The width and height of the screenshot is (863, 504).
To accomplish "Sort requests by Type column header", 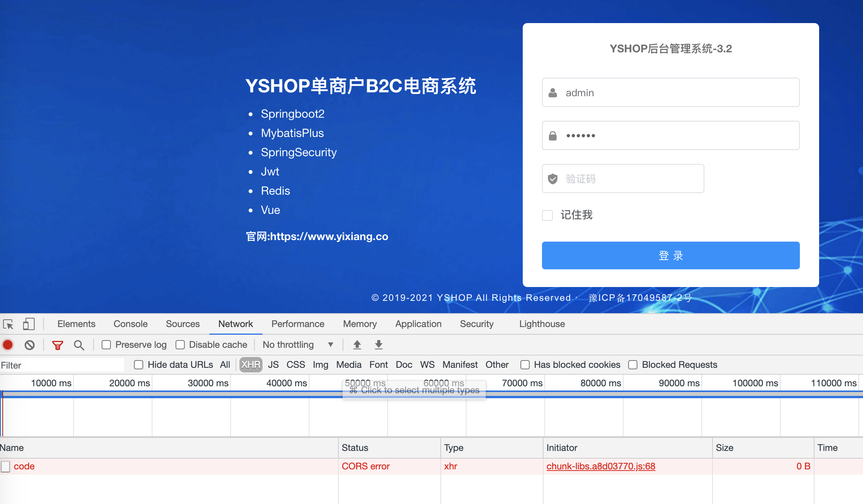I will click(x=492, y=448).
